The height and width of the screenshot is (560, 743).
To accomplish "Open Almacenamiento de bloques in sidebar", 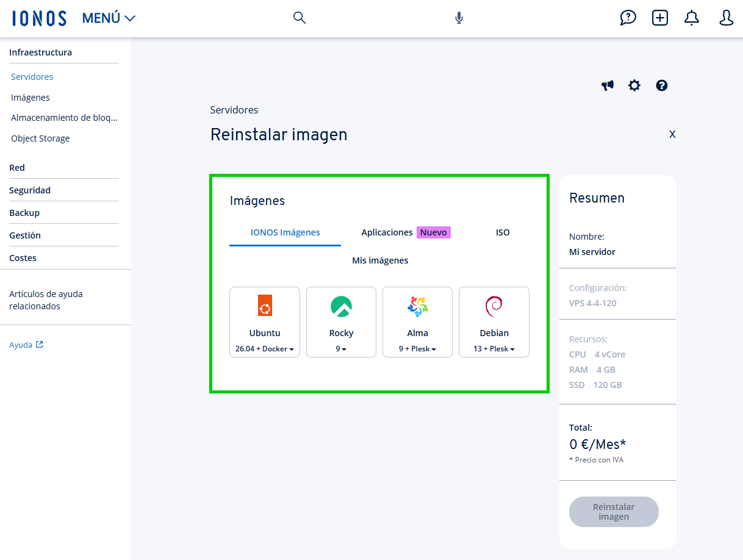I will pyautogui.click(x=64, y=118).
